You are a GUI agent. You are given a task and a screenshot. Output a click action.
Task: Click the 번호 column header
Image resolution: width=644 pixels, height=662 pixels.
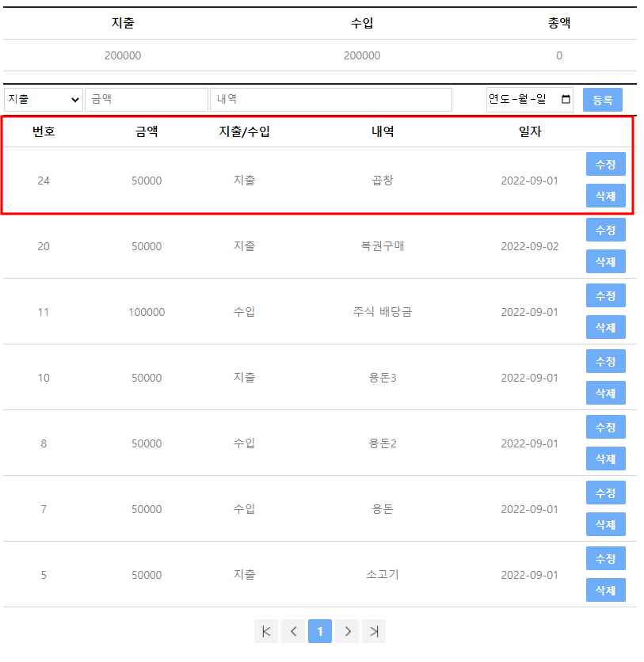pyautogui.click(x=44, y=131)
